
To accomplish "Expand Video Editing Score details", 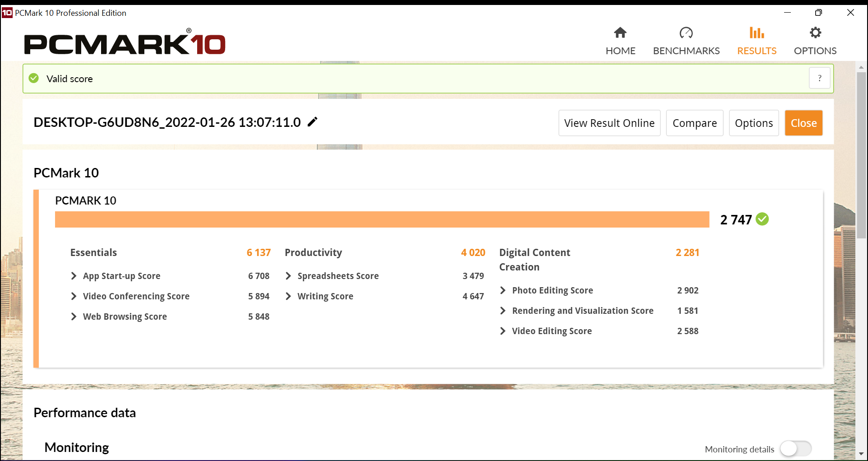I will (x=503, y=331).
